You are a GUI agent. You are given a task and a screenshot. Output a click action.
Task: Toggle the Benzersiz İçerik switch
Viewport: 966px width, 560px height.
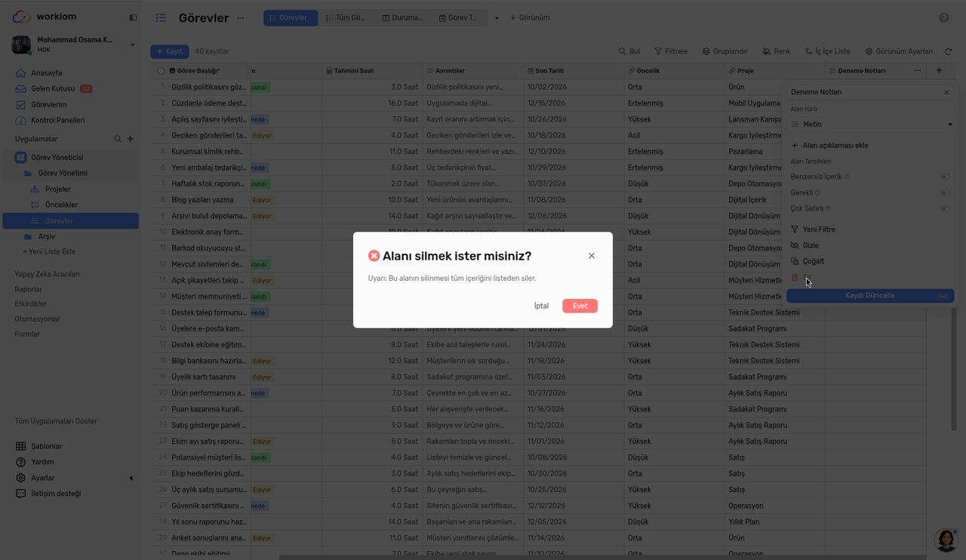tap(945, 177)
